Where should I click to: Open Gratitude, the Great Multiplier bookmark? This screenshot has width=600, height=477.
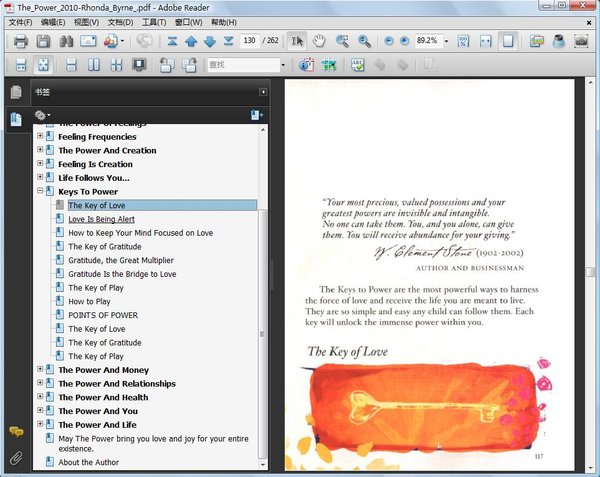coord(121,260)
